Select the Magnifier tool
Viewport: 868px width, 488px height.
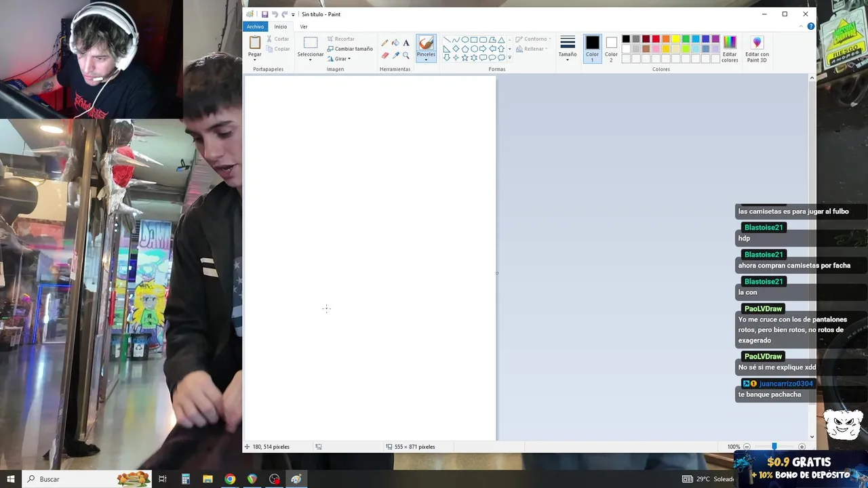406,56
